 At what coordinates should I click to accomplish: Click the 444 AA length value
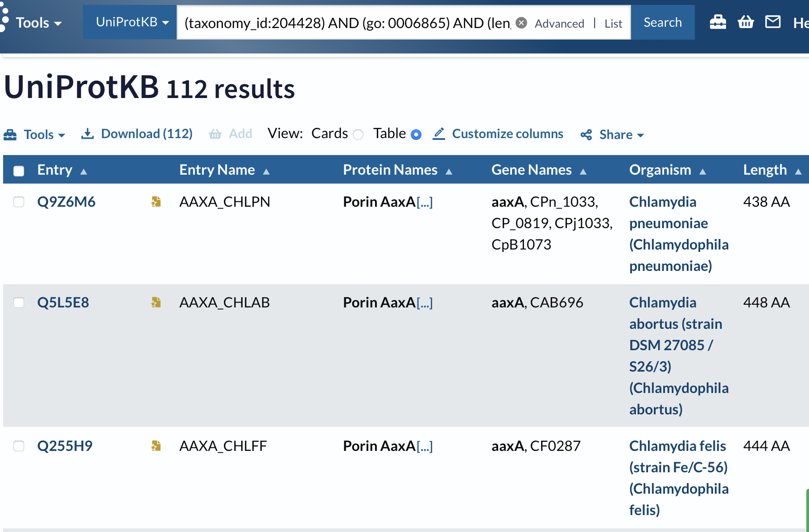pyautogui.click(x=766, y=446)
